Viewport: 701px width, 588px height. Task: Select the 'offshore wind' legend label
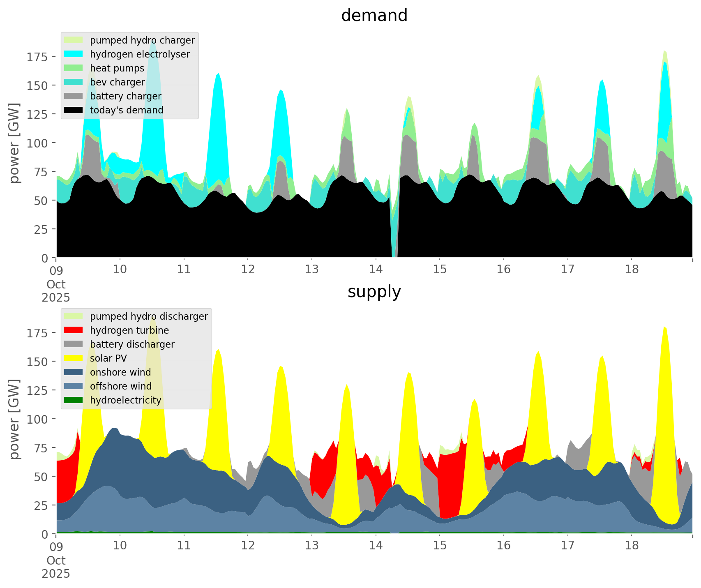click(120, 386)
